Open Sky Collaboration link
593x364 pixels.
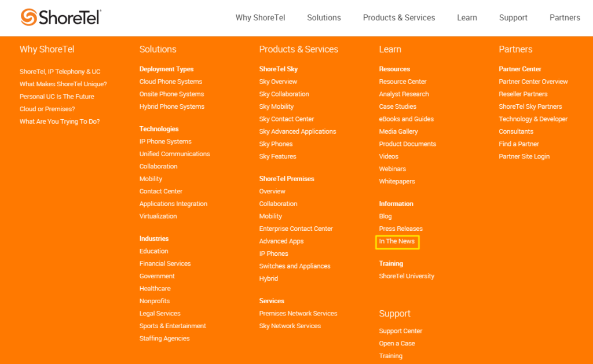click(x=284, y=94)
